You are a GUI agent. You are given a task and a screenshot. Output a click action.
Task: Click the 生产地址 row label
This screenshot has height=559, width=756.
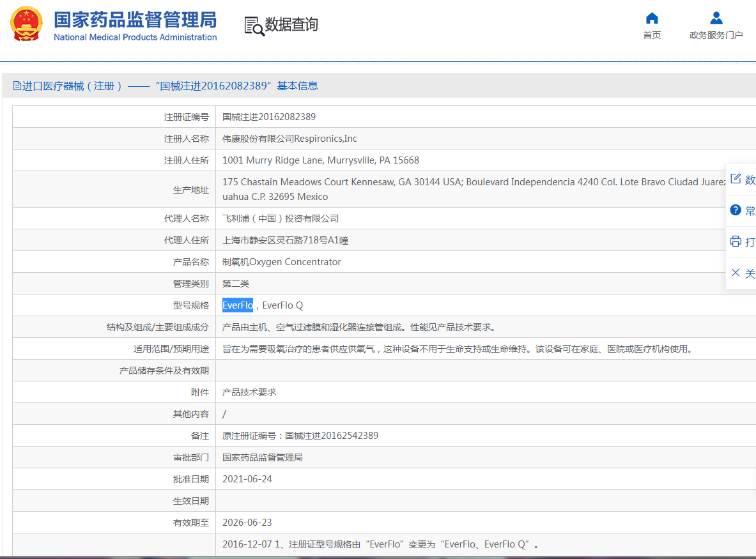coord(191,190)
